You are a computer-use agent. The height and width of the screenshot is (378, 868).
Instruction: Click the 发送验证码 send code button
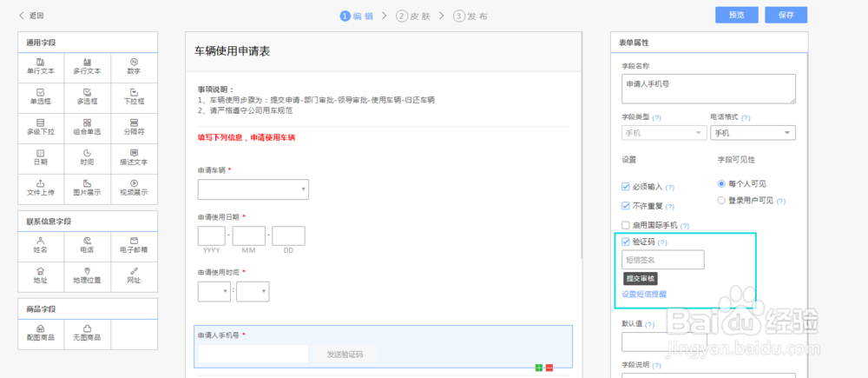[345, 355]
